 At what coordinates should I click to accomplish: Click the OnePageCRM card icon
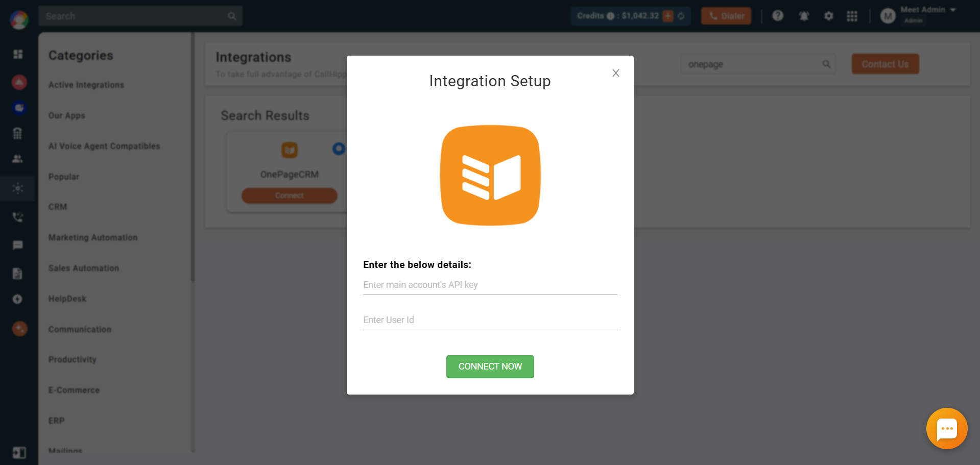(290, 150)
